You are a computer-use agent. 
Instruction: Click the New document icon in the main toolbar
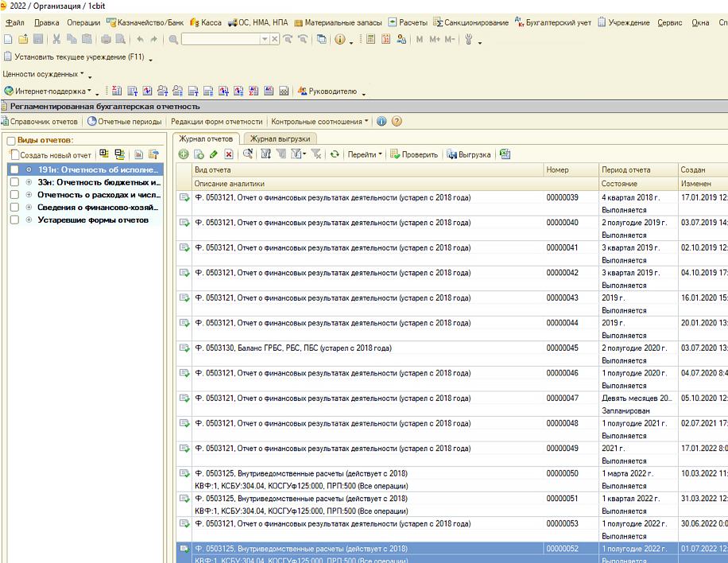point(8,40)
